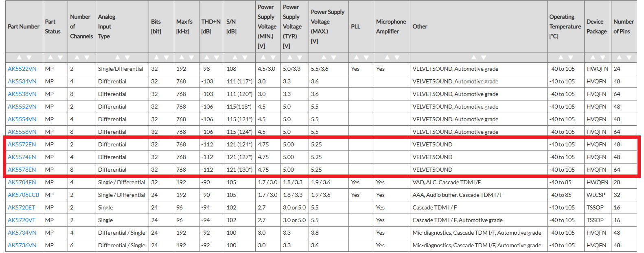Open the AK5522VN part link

22,69
